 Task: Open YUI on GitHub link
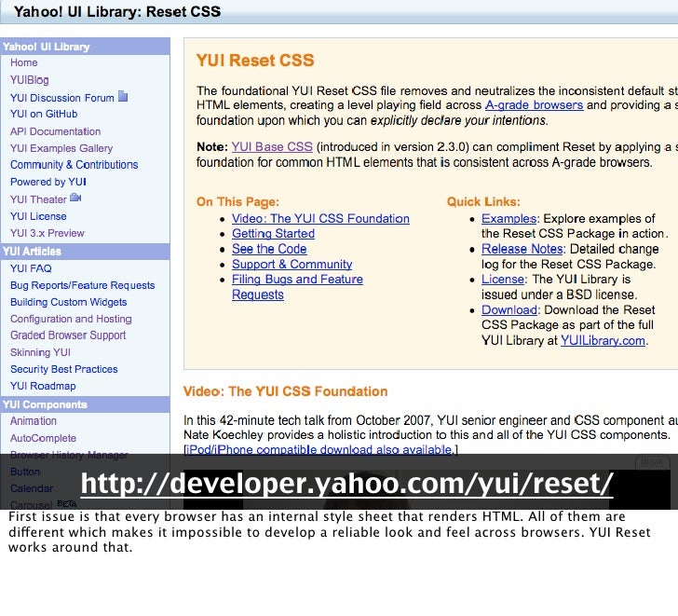(44, 114)
